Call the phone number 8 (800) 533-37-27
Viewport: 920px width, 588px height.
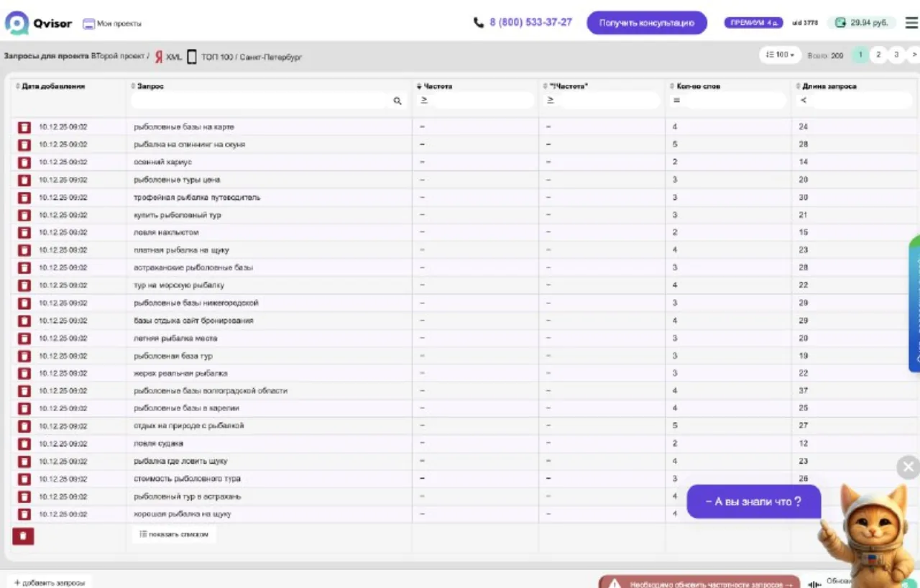[x=523, y=23]
